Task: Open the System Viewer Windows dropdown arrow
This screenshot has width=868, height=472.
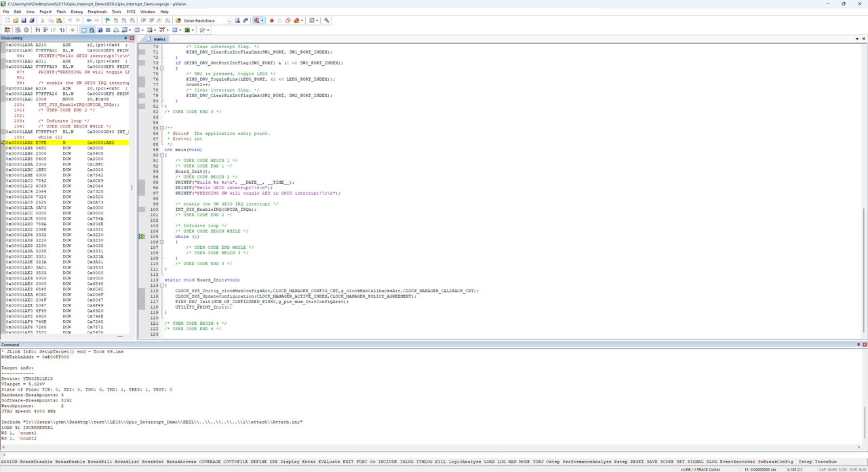Action: click(x=193, y=30)
